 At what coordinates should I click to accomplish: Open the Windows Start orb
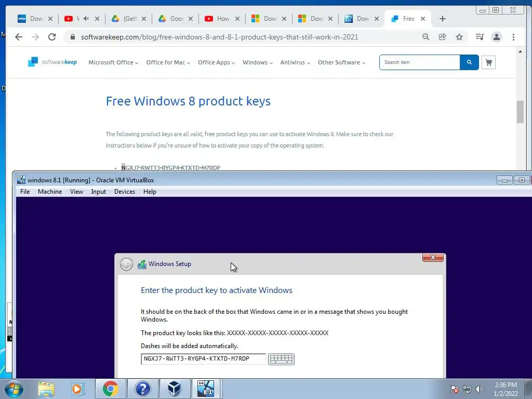tap(14, 389)
